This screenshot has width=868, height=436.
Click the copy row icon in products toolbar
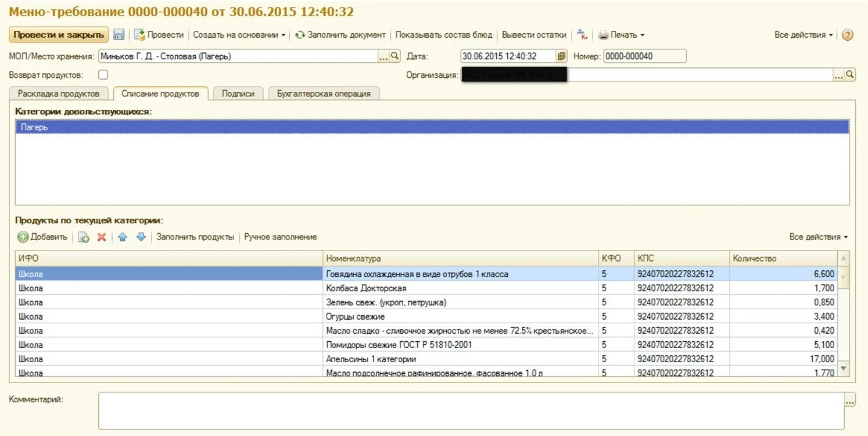[84, 237]
